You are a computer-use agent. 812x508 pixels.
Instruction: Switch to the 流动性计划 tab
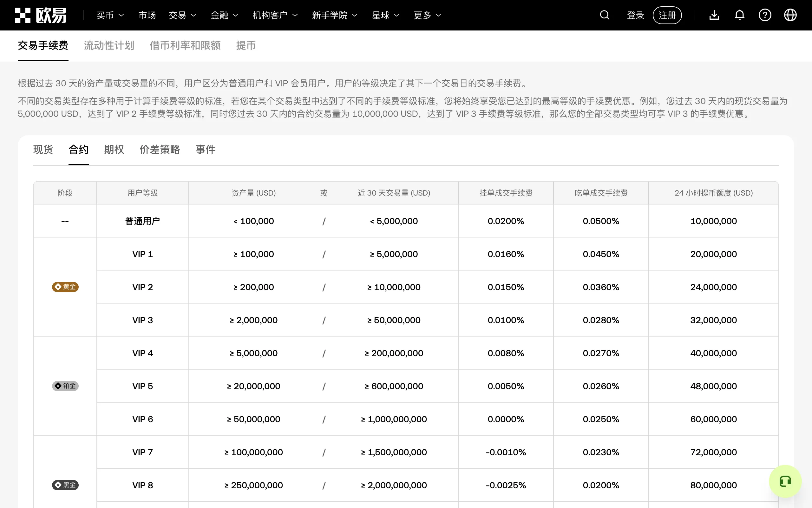click(x=109, y=45)
